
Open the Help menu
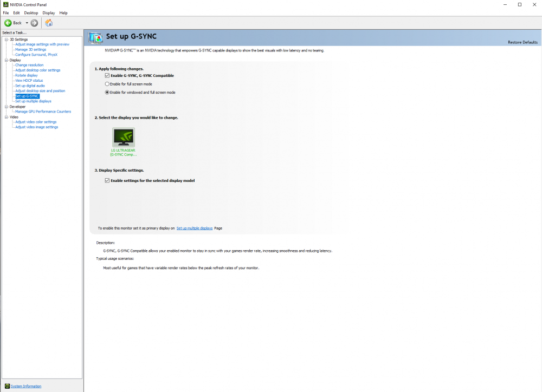(63, 12)
